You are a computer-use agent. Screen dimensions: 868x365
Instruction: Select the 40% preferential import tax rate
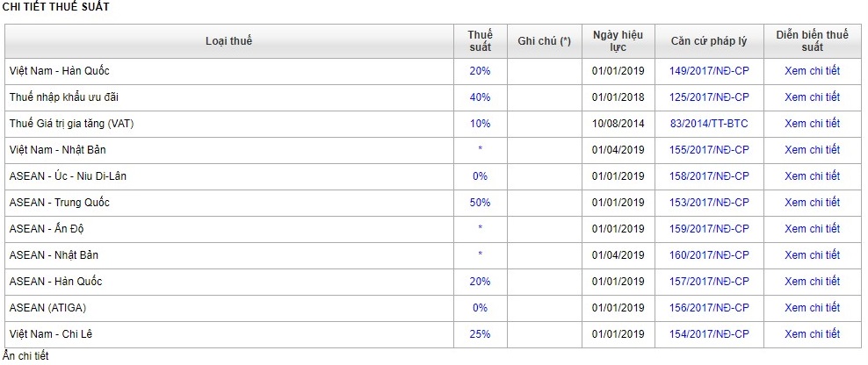(480, 97)
